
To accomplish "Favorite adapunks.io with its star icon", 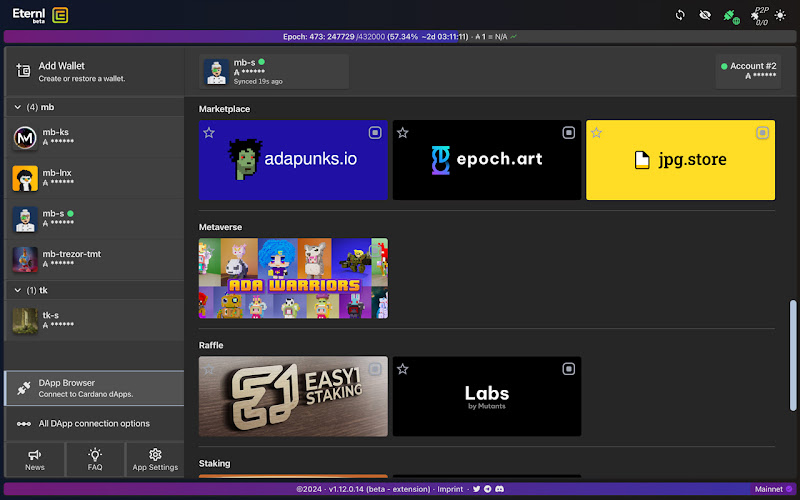I will (209, 132).
